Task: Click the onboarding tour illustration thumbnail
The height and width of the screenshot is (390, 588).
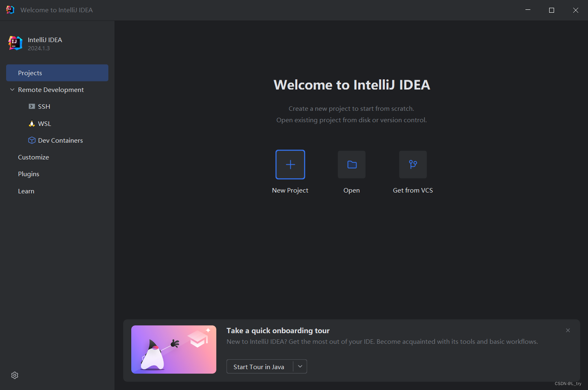Action: [174, 350]
